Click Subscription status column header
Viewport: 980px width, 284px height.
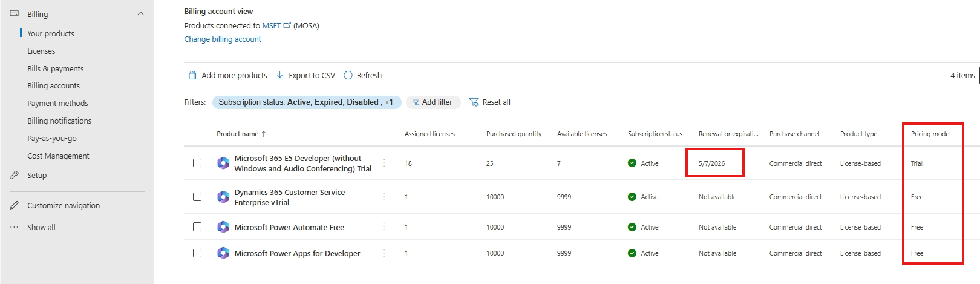[655, 134]
